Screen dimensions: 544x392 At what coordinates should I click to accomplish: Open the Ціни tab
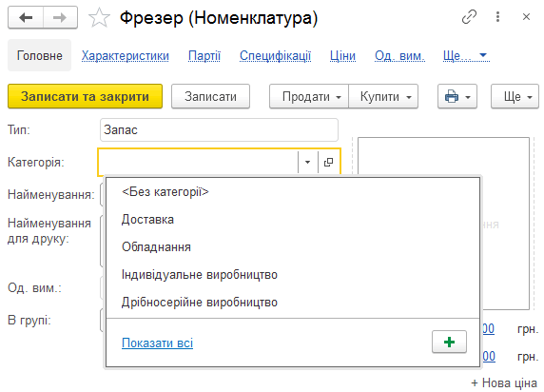click(x=342, y=55)
